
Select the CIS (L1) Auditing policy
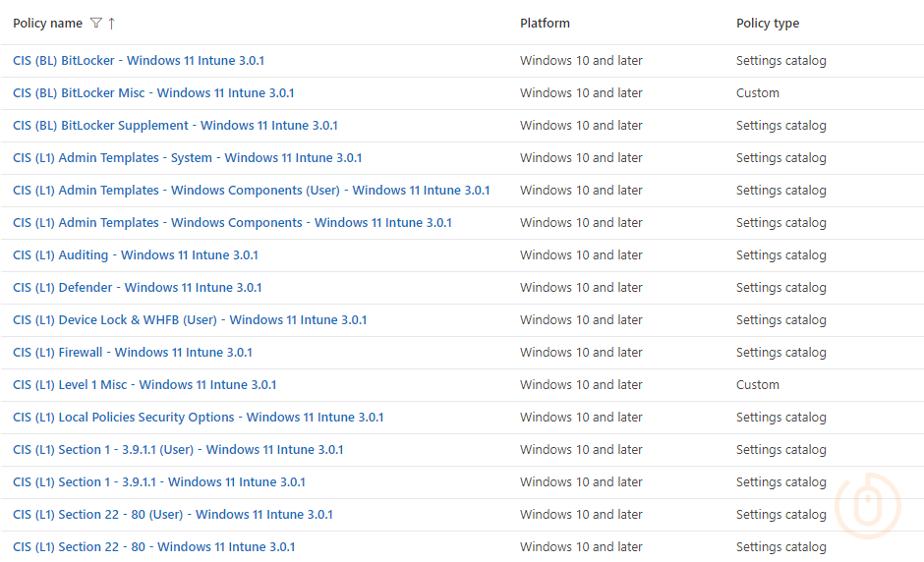tap(136, 255)
